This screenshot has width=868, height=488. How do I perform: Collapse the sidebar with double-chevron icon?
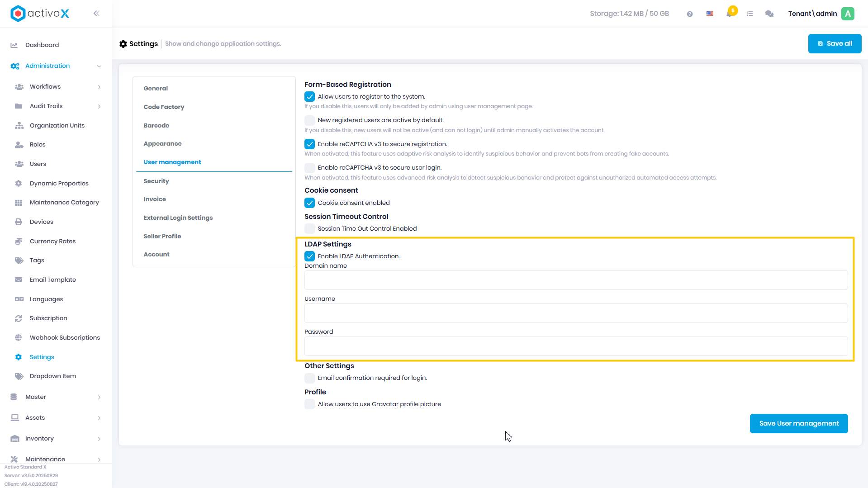tap(96, 14)
